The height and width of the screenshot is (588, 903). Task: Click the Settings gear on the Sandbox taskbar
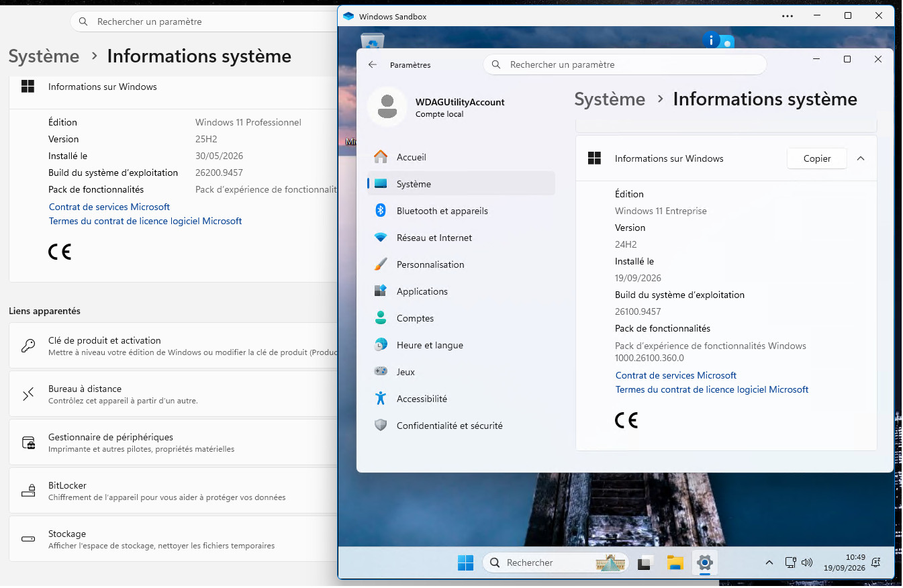point(704,562)
